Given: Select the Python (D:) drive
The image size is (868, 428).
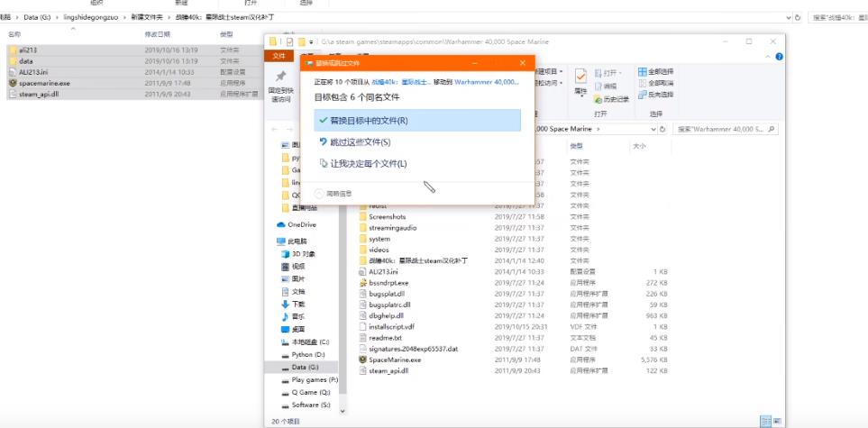Looking at the screenshot, I should tap(304, 354).
